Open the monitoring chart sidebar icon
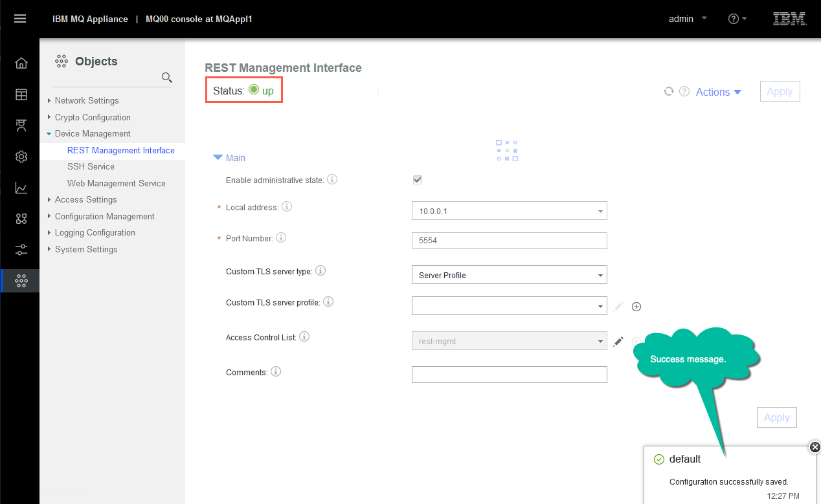Screen dimensions: 821x504 click(x=21, y=188)
